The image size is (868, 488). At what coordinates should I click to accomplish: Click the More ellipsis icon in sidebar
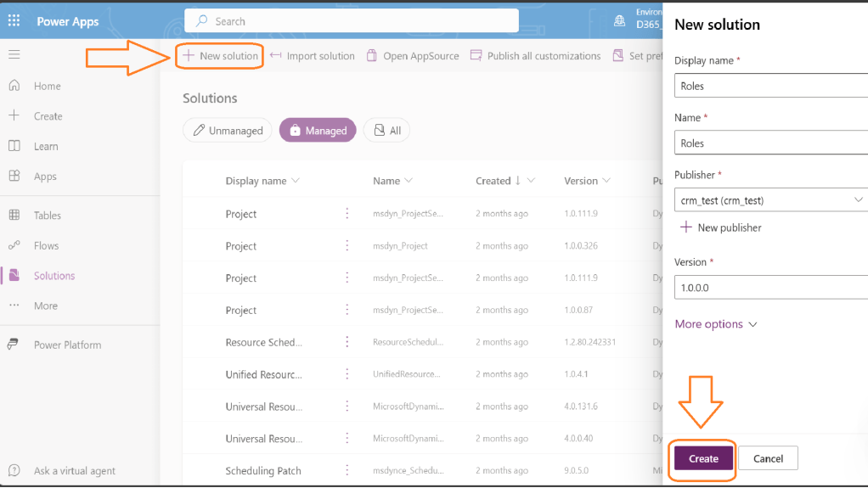click(14, 306)
